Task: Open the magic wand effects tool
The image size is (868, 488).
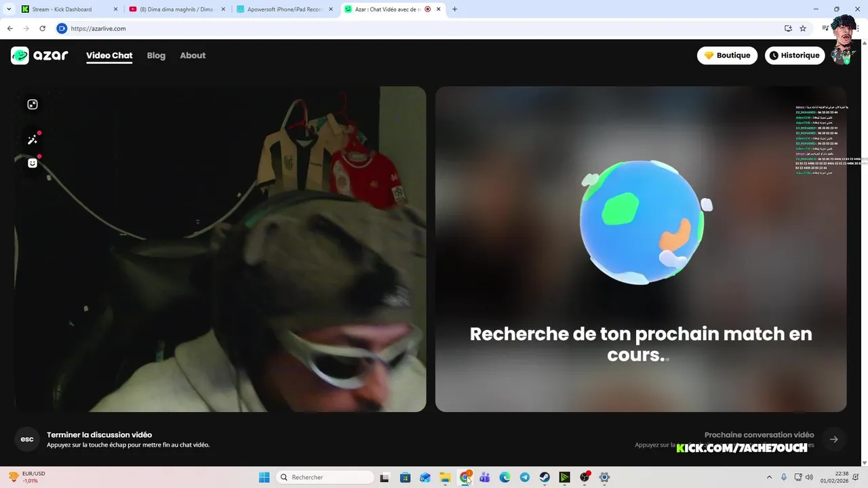Action: 32,140
